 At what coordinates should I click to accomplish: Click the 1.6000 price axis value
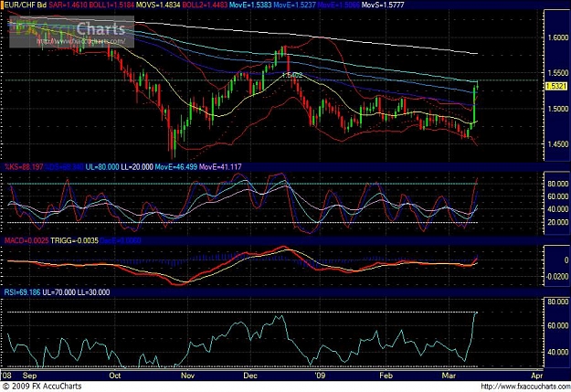557,37
